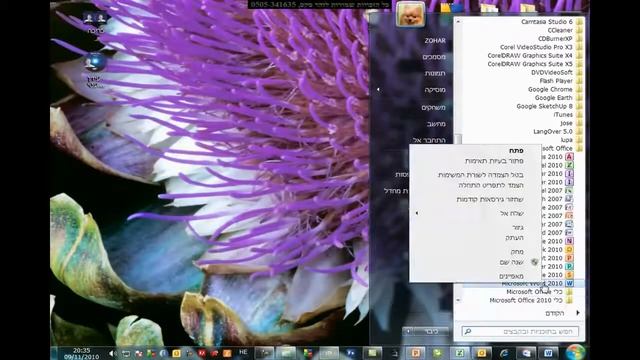The height and width of the screenshot is (360, 640).
Task: Click the OneNote 2010 purple N icon
Action: [x=569, y=241]
